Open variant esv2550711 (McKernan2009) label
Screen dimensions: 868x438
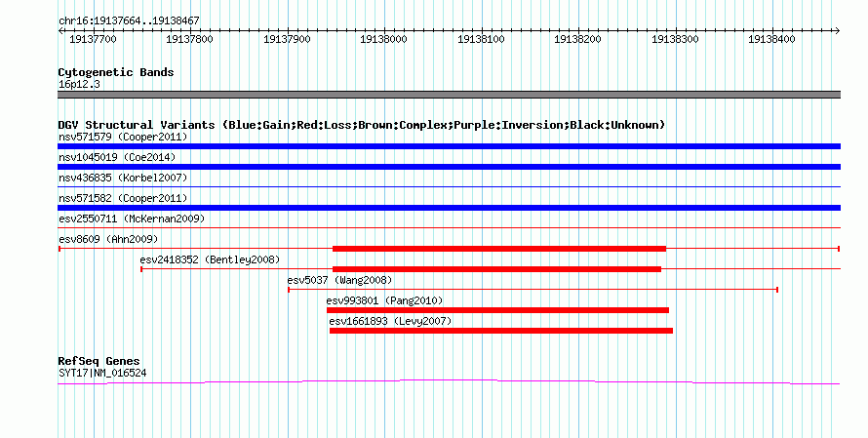point(132,219)
